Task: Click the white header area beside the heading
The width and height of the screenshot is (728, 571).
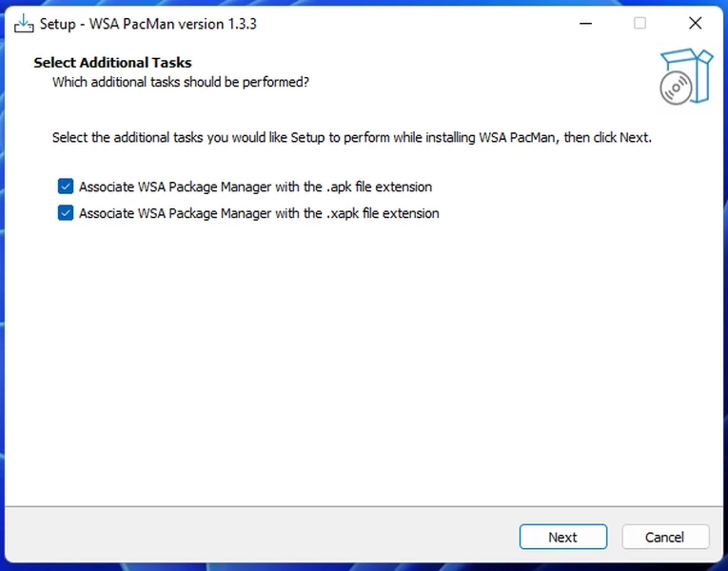Action: point(428,71)
